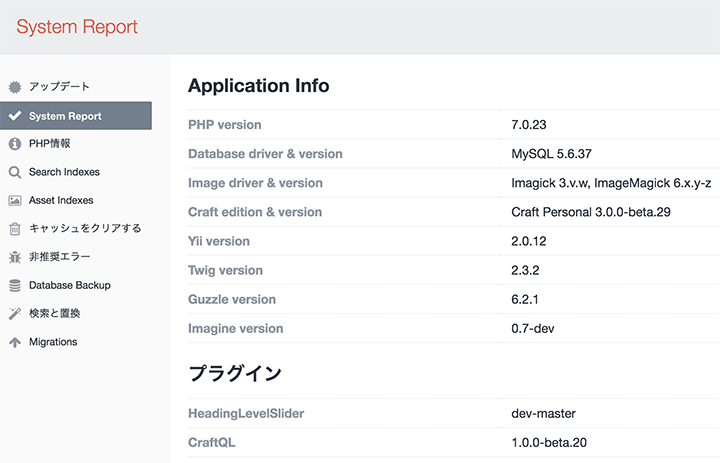Click the Migrations arrow icon
This screenshot has width=720, height=463.
click(15, 342)
